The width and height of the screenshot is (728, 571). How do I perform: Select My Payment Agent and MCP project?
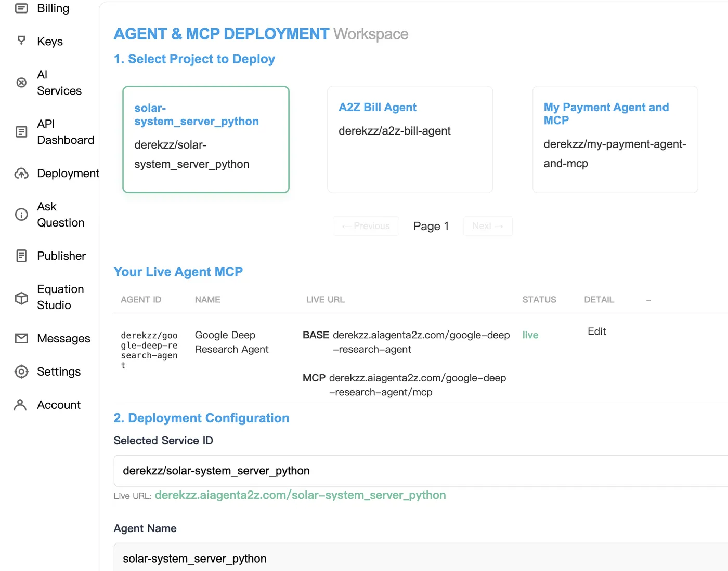click(x=615, y=139)
